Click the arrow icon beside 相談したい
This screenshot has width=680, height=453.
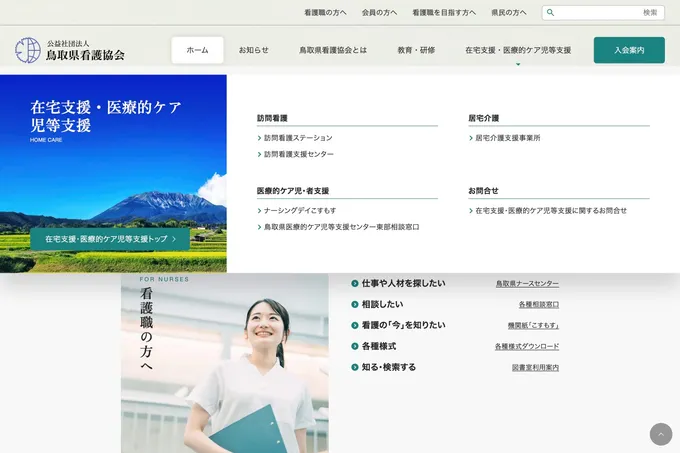[x=355, y=304]
